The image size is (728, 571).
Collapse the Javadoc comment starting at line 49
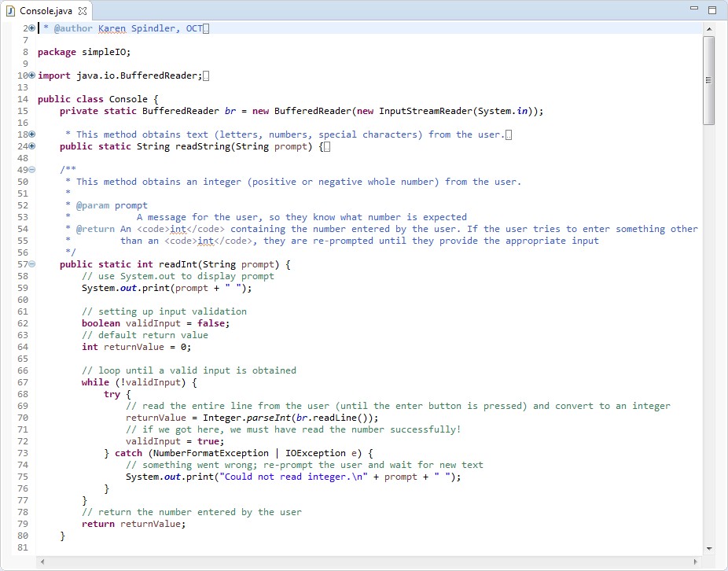[31, 170]
